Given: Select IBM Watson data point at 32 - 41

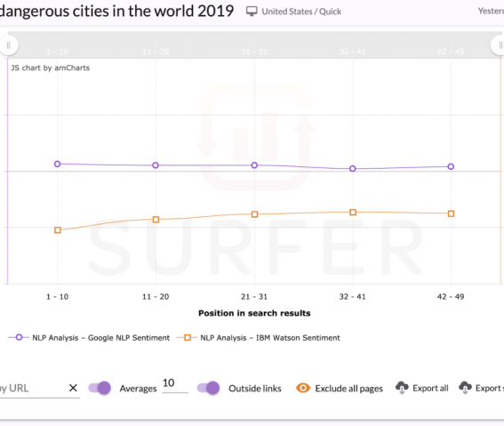Looking at the screenshot, I should click(353, 213).
